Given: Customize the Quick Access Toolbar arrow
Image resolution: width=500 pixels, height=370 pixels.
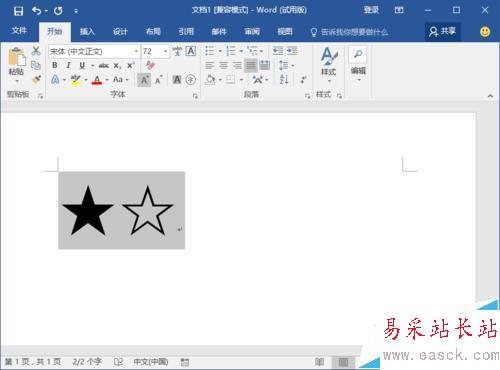Looking at the screenshot, I should pyautogui.click(x=76, y=11).
